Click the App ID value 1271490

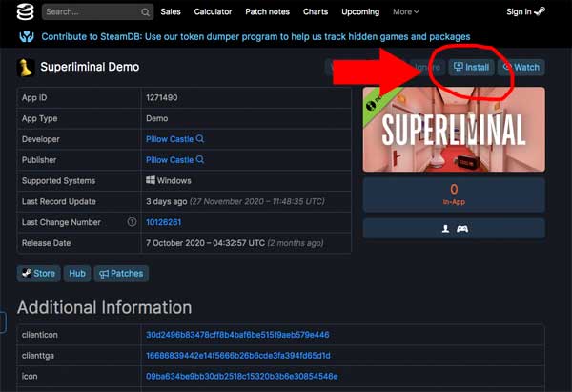click(x=162, y=97)
